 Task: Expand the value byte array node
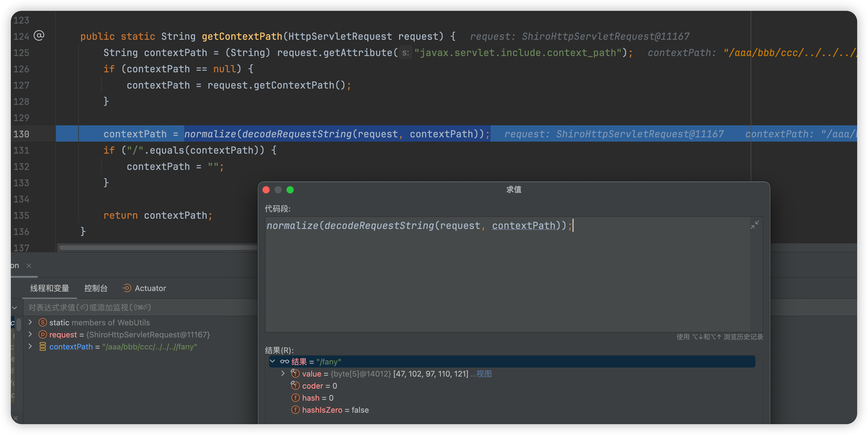point(283,374)
